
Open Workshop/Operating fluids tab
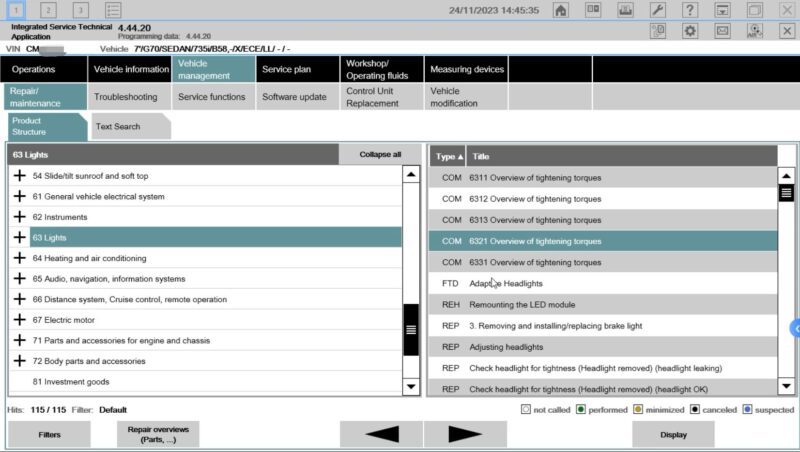coord(382,69)
